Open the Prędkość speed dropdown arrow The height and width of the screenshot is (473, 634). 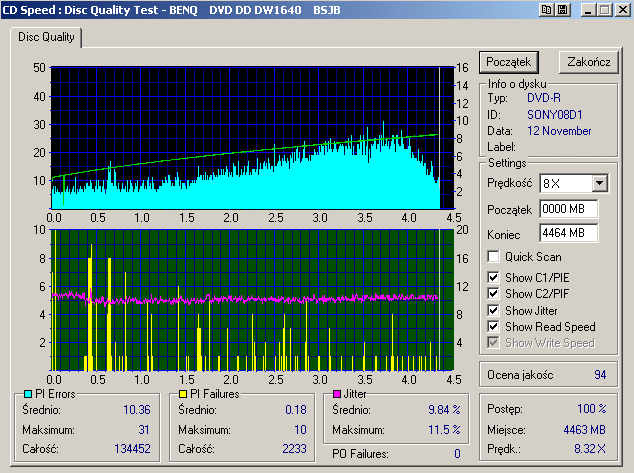pyautogui.click(x=600, y=184)
